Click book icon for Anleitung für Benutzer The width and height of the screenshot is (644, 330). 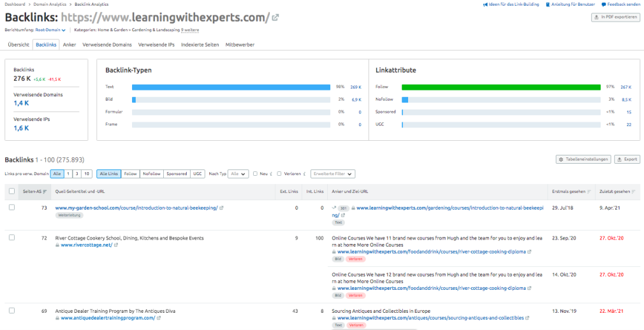[548, 4]
